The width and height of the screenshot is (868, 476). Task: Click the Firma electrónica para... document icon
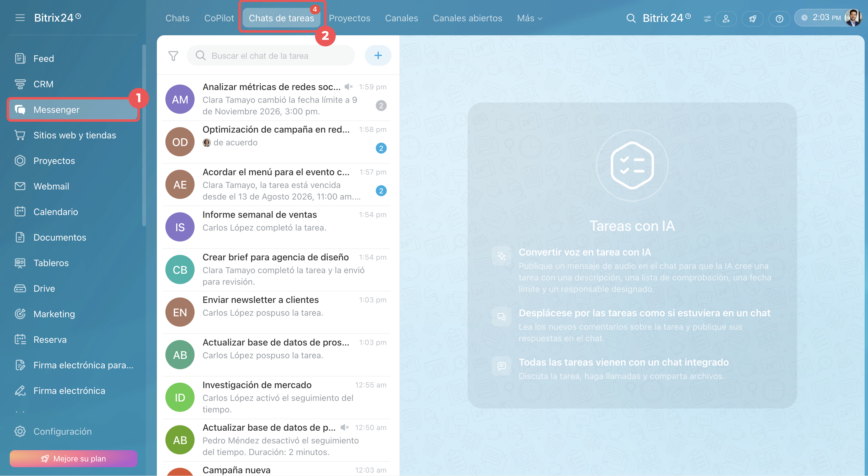click(x=20, y=365)
